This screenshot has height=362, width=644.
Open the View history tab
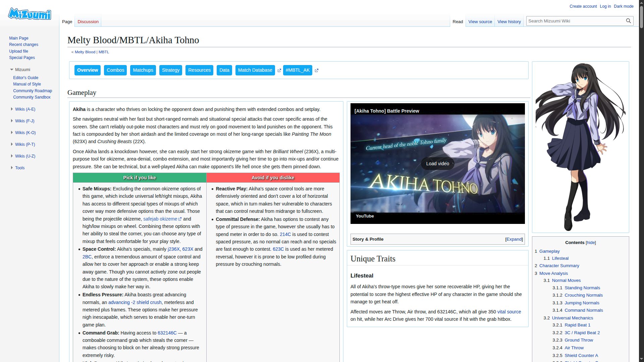coord(509,22)
